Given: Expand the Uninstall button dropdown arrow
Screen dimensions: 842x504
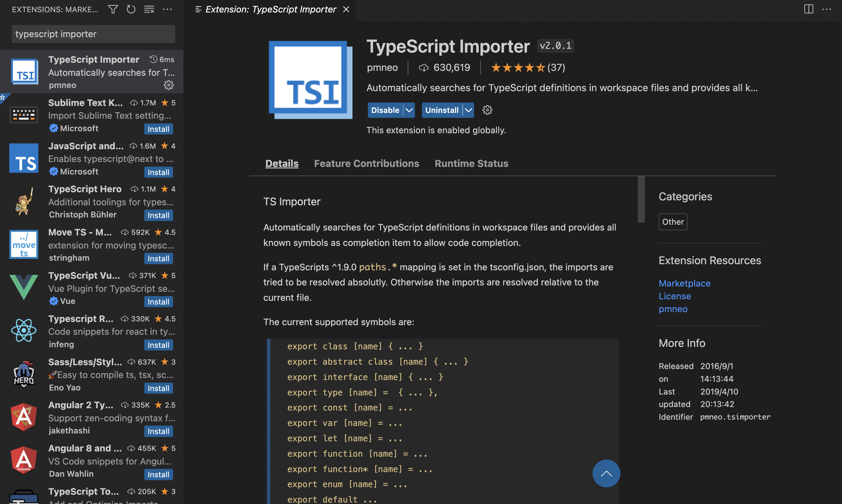Looking at the screenshot, I should coord(468,110).
